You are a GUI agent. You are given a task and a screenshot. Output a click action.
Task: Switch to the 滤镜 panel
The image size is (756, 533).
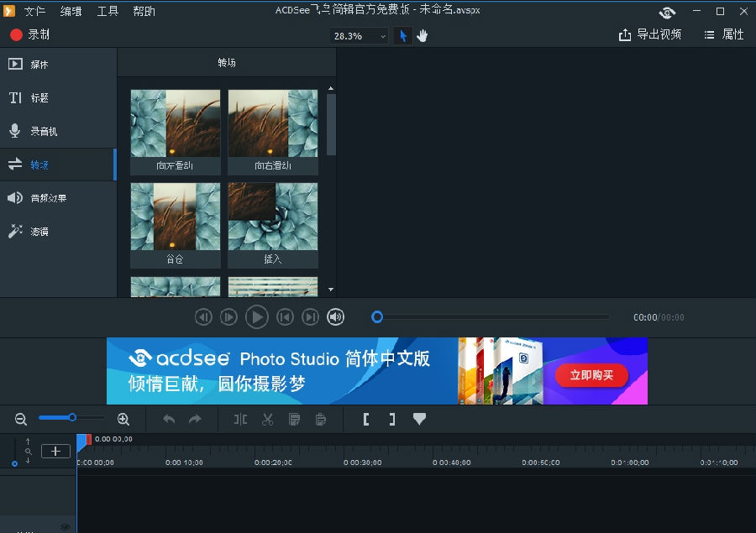[38, 231]
